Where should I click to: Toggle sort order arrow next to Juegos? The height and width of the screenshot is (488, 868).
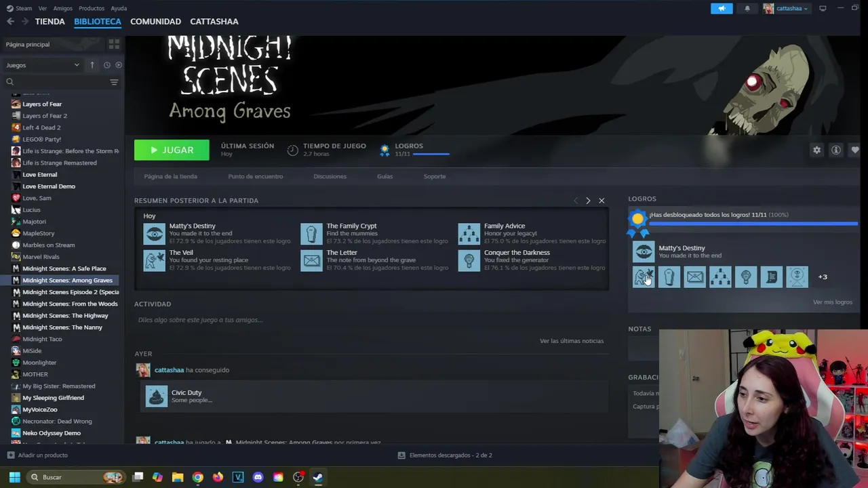92,65
